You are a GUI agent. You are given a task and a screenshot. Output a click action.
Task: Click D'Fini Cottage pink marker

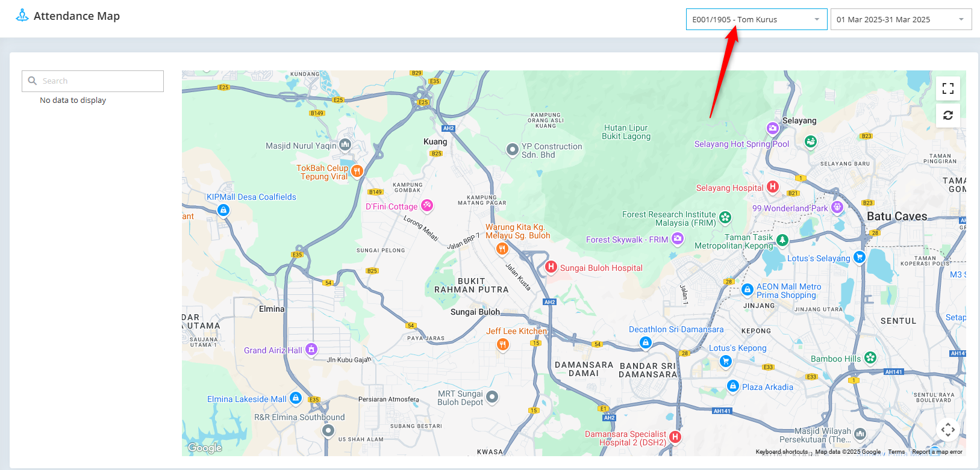coord(426,205)
